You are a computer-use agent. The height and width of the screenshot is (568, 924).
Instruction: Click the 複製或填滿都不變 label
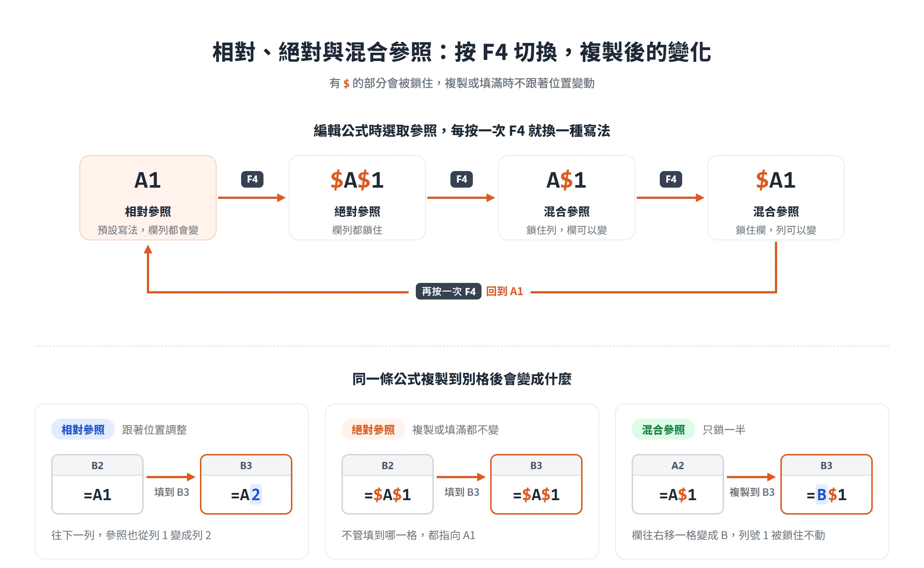click(x=455, y=429)
